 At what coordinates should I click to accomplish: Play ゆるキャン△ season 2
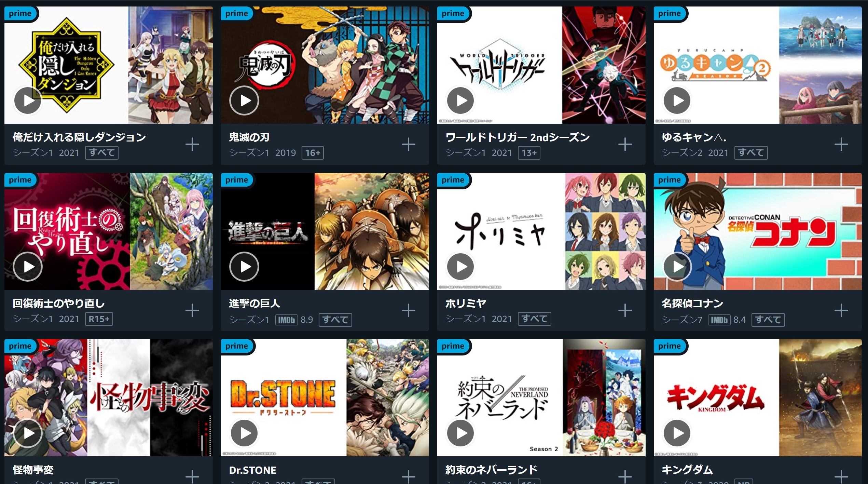click(677, 100)
